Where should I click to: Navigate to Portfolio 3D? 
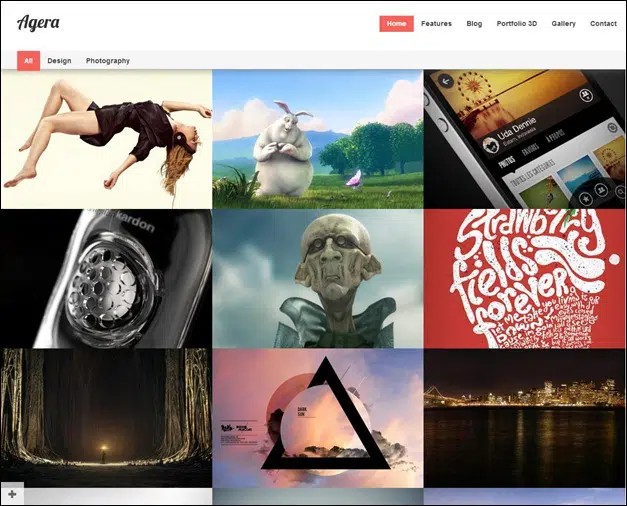(x=517, y=24)
